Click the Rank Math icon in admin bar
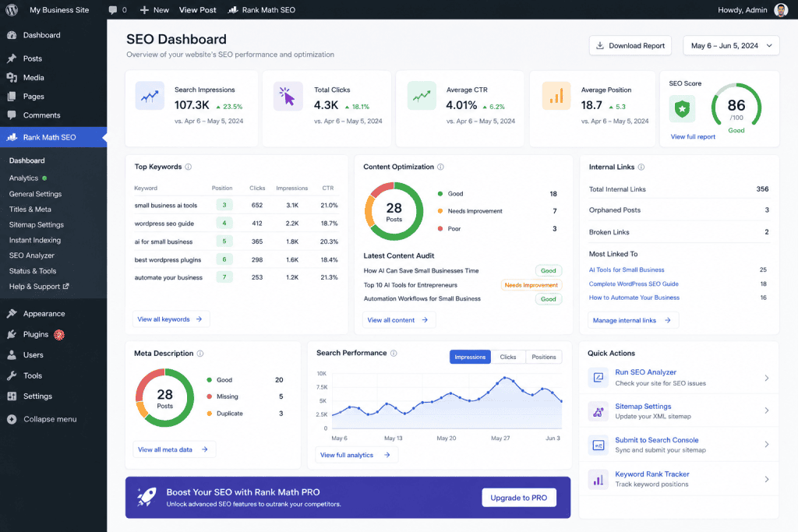 pyautogui.click(x=232, y=9)
